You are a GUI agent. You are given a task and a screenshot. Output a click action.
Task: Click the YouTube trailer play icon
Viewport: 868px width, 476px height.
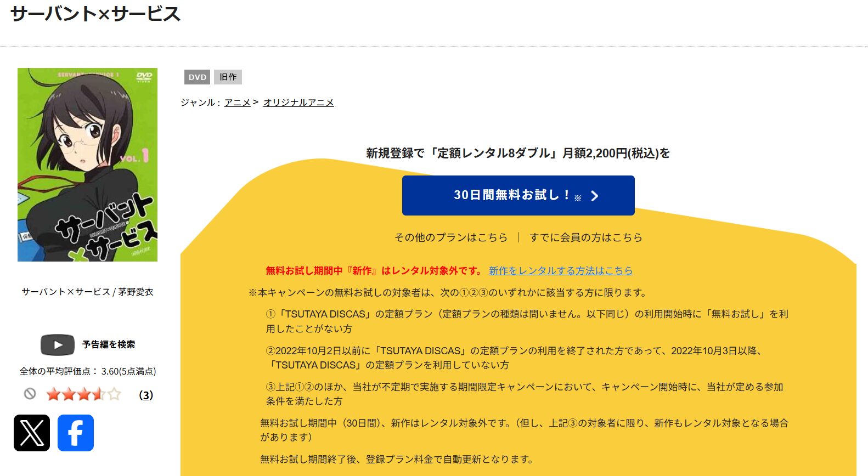58,345
